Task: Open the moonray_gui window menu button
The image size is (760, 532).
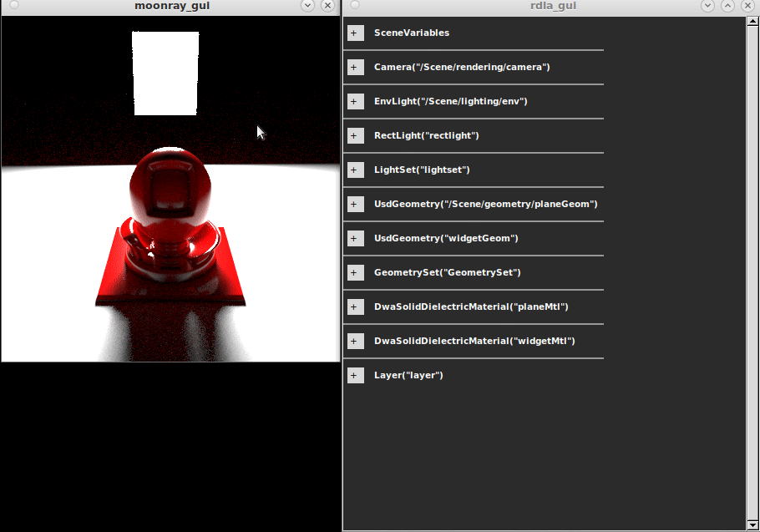Action: (x=14, y=5)
